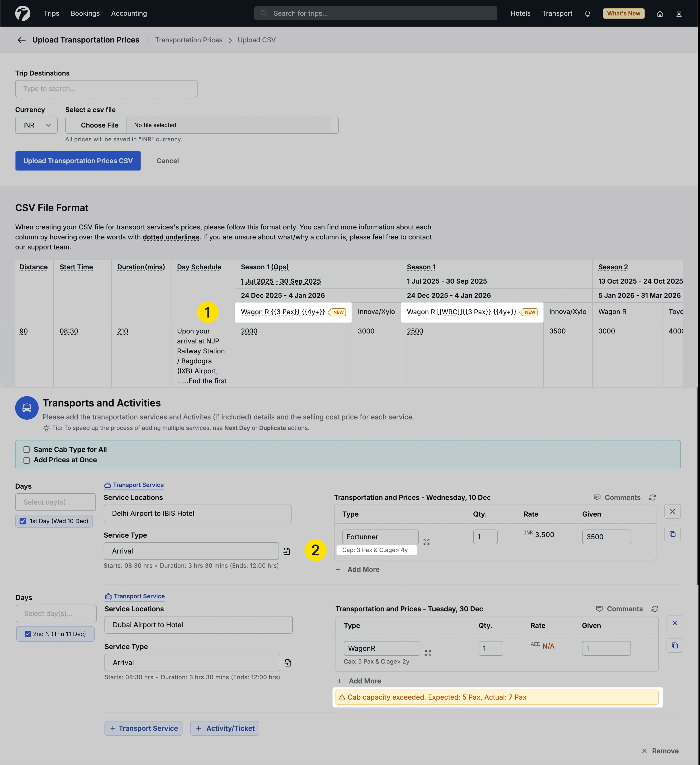The height and width of the screenshot is (765, 700).
Task: Open the user profile icon
Action: click(x=679, y=14)
